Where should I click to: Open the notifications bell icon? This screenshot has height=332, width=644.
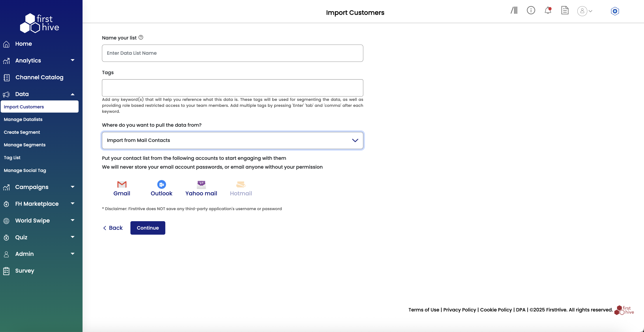pos(548,10)
